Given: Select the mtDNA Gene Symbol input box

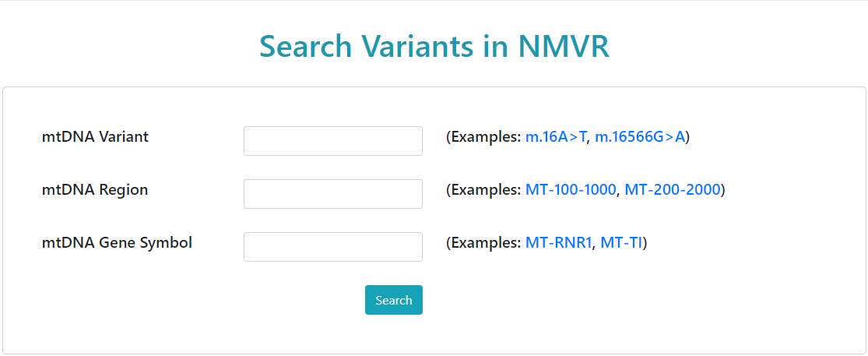Looking at the screenshot, I should [332, 247].
